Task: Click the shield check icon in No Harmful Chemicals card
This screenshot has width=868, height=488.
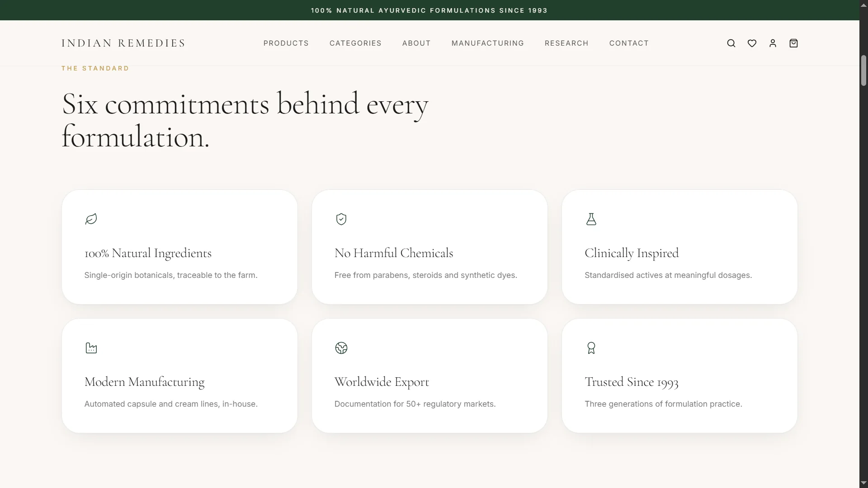Action: (341, 219)
